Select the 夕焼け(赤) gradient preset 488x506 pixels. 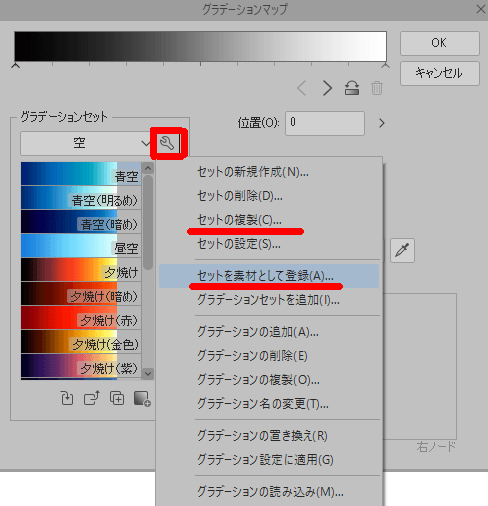click(x=81, y=318)
